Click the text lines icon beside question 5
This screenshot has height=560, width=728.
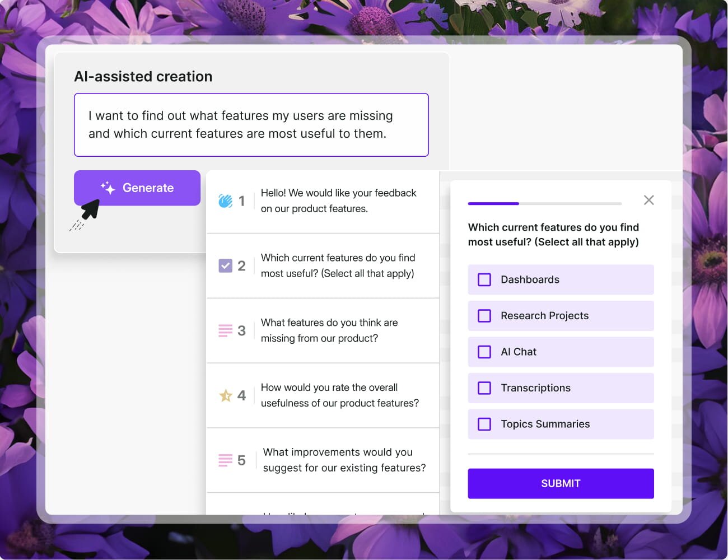pos(225,460)
